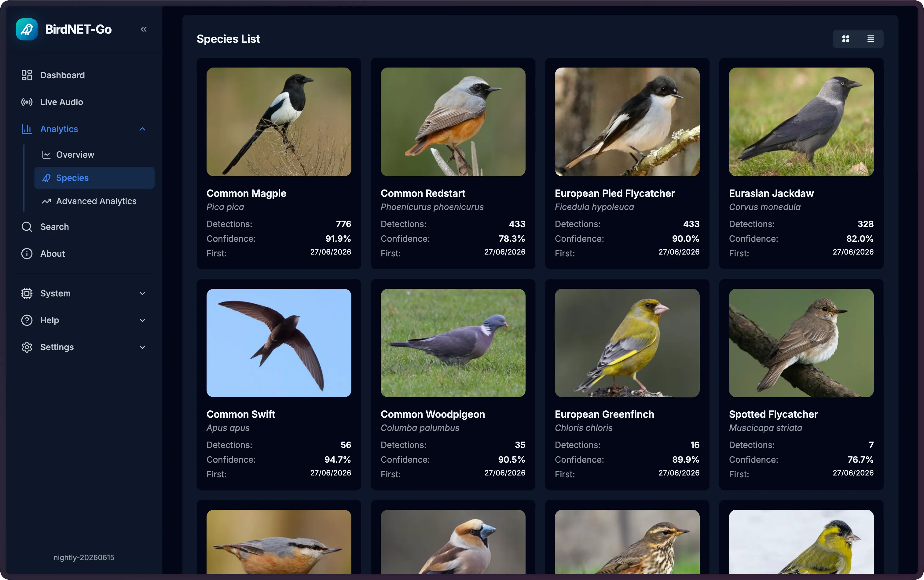Collapse the sidebar with double-chevron icon
This screenshot has width=924, height=580.
click(143, 30)
